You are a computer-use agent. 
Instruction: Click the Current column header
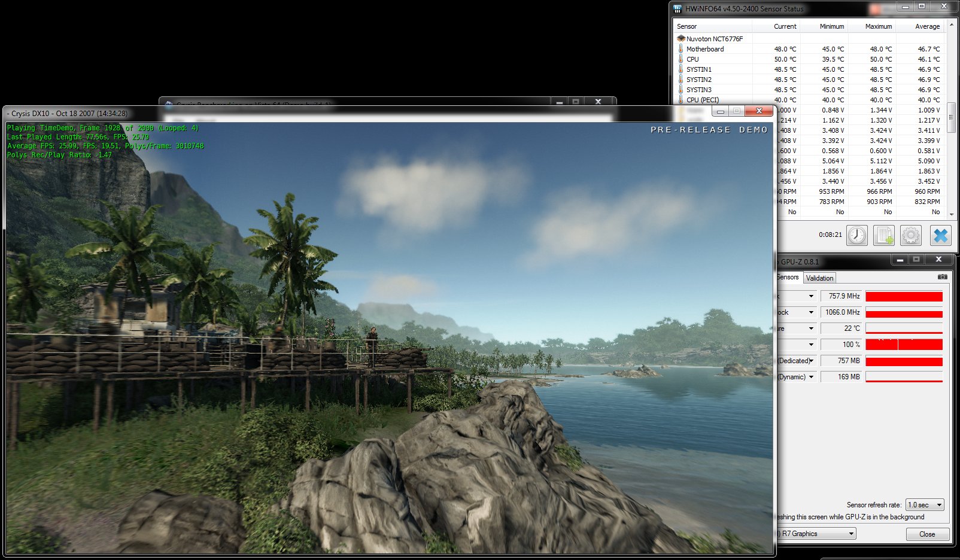pyautogui.click(x=776, y=26)
